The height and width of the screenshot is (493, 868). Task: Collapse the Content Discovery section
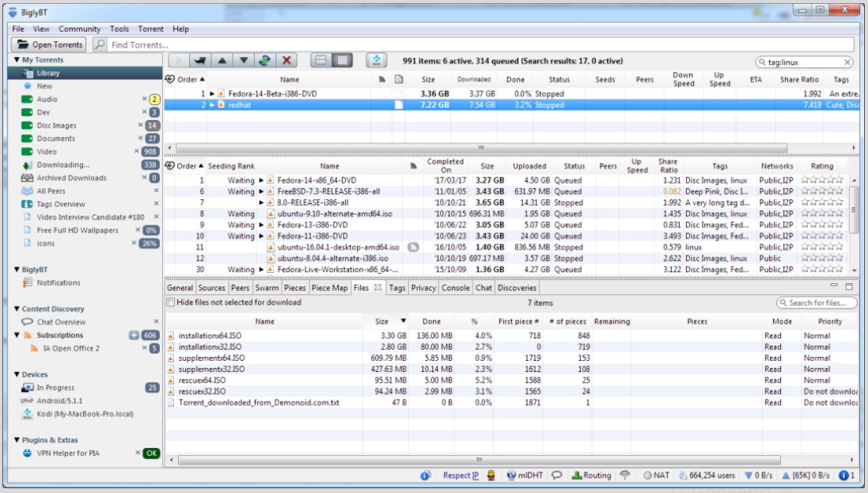point(17,309)
